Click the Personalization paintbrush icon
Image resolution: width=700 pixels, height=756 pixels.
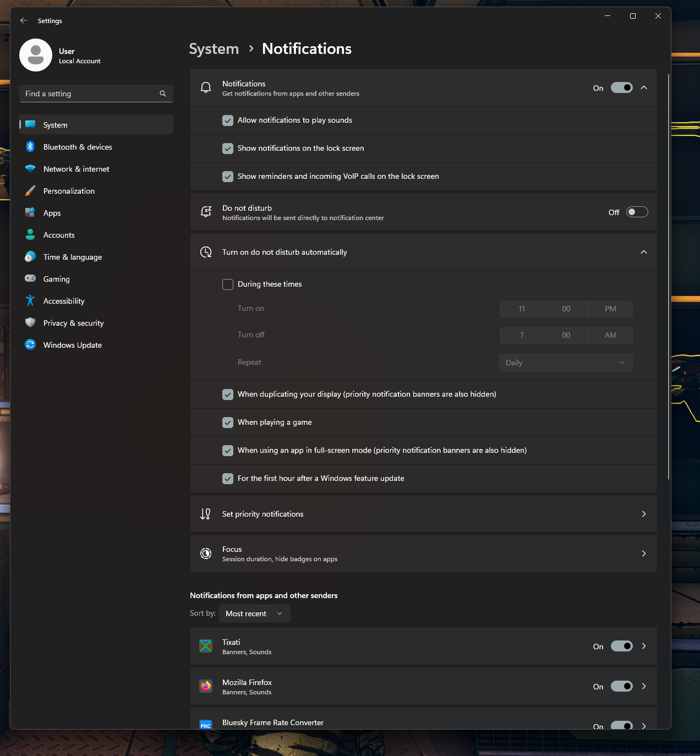[x=30, y=191]
